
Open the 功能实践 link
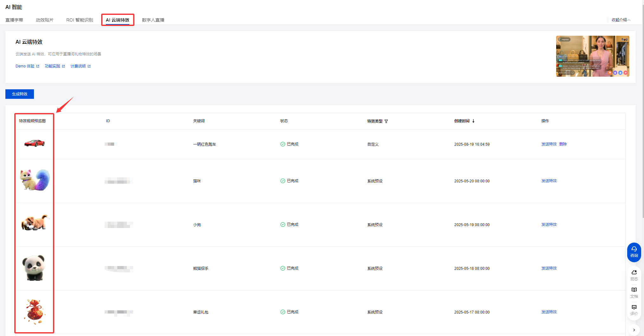(52, 66)
